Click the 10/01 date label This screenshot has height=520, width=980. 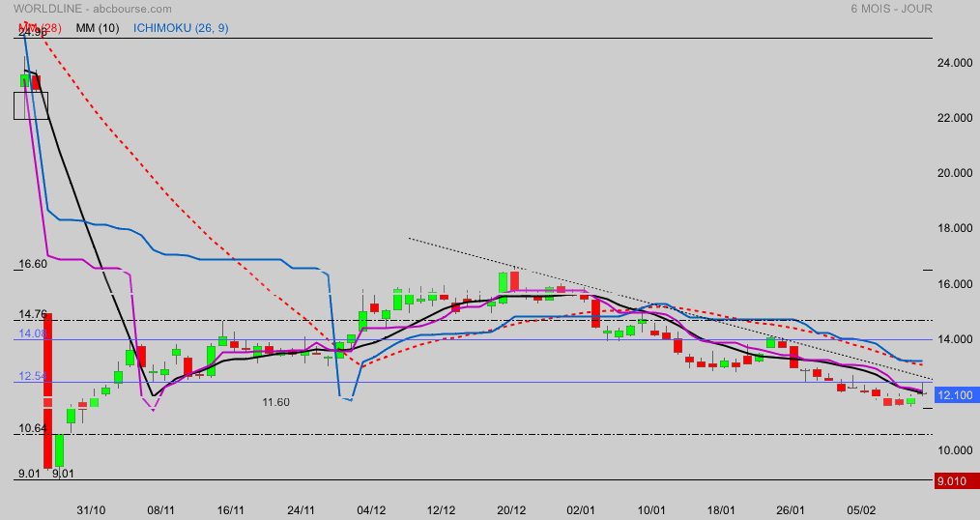pyautogui.click(x=651, y=510)
